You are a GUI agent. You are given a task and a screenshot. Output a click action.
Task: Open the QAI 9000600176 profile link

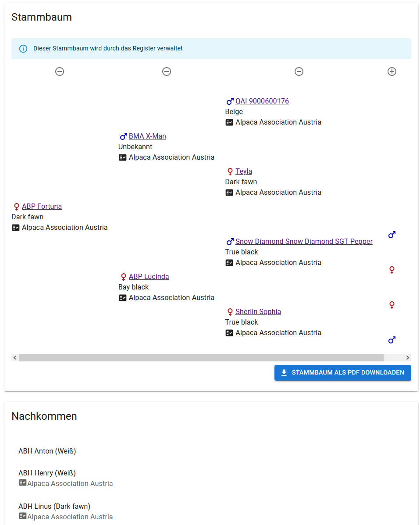point(262,101)
